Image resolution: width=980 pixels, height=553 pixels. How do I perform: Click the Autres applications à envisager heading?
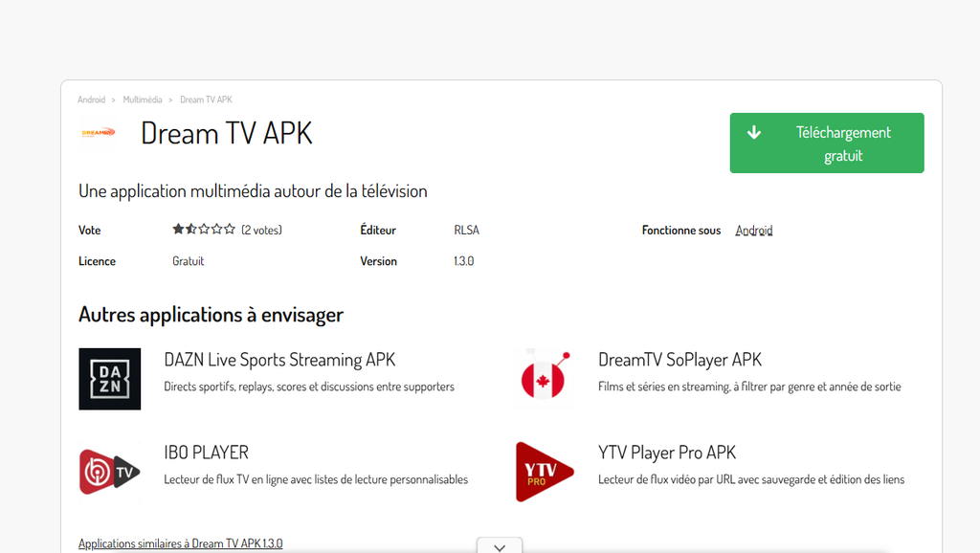tap(211, 315)
